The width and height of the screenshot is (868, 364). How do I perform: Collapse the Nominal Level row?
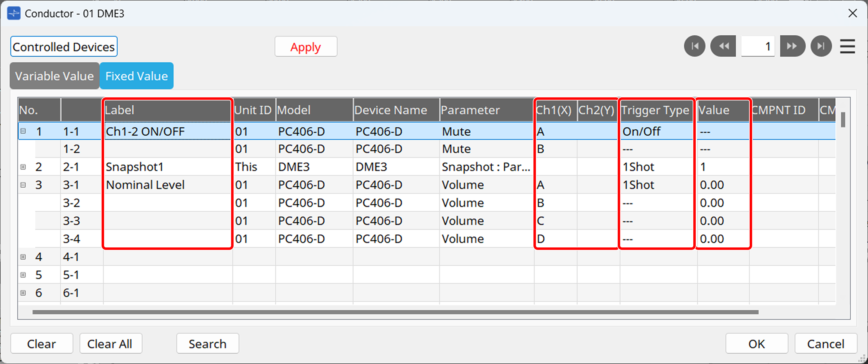click(23, 184)
